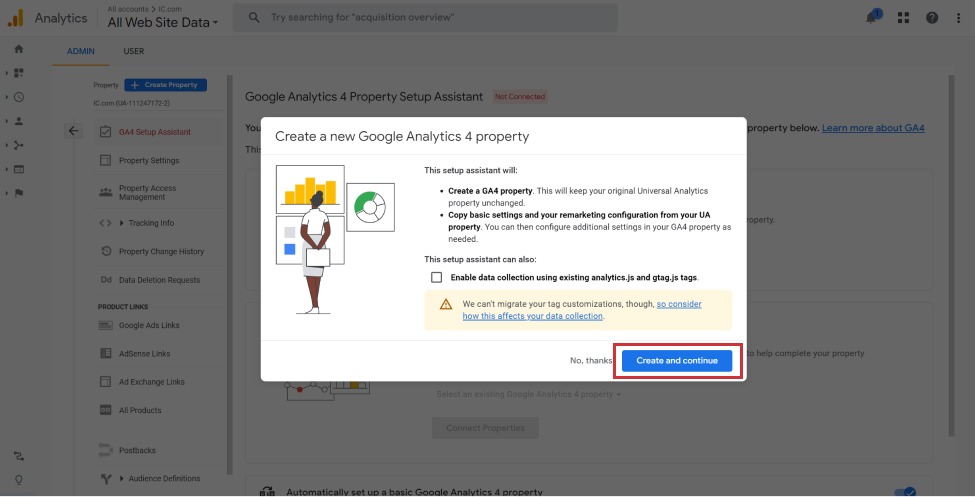Open Realtime clock sidebar icon
Image resolution: width=975 pixels, height=497 pixels.
(19, 97)
